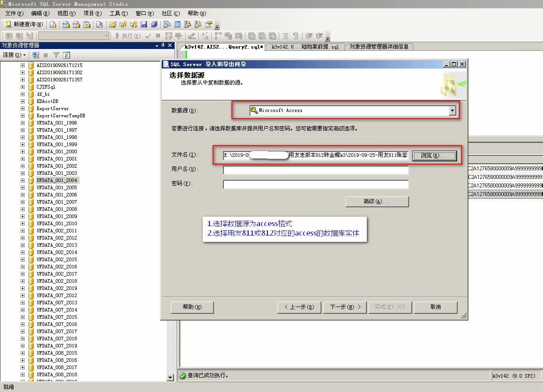The height and width of the screenshot is (392, 543).
Task: Switch to the 对象资源管理器详细信息 tab
Action: pos(378,47)
